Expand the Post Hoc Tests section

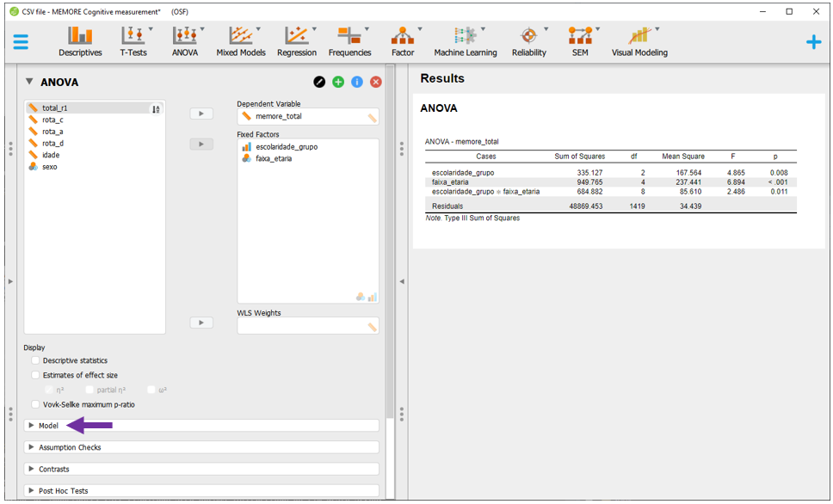pos(63,491)
